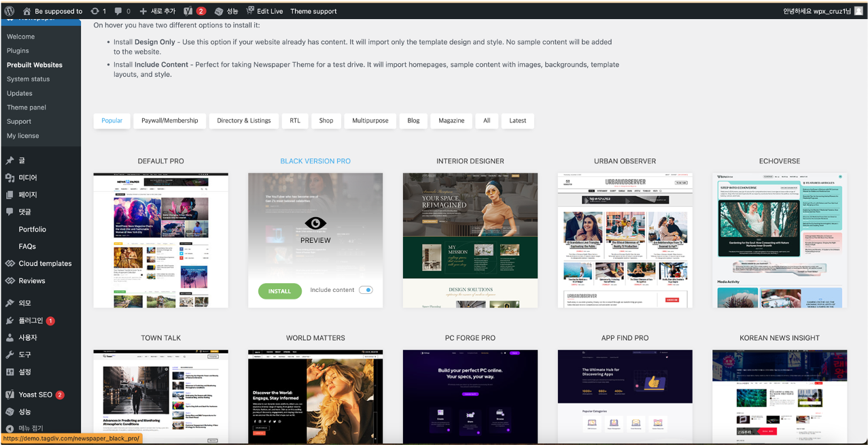The width and height of the screenshot is (868, 445).
Task: Open Theme panel in submenu
Action: [27, 108]
